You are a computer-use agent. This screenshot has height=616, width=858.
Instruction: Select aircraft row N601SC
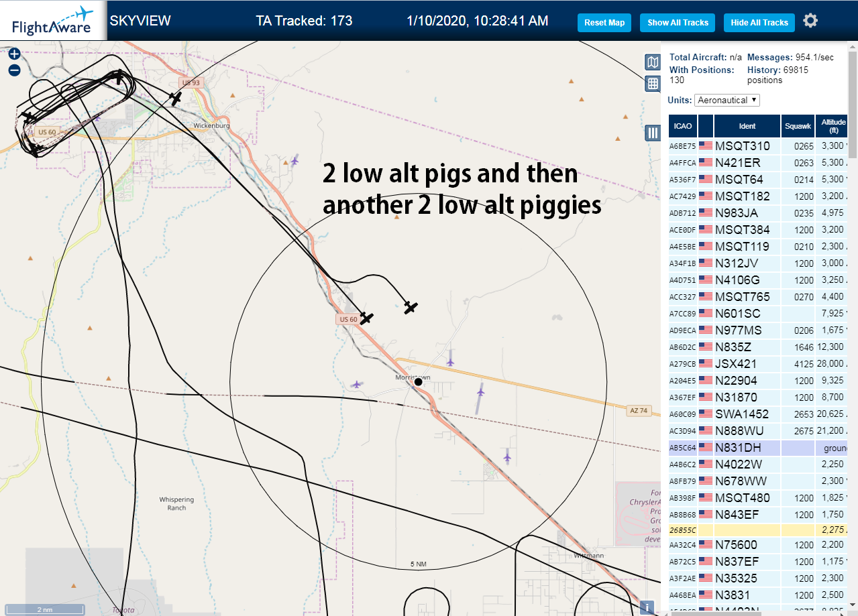758,313
